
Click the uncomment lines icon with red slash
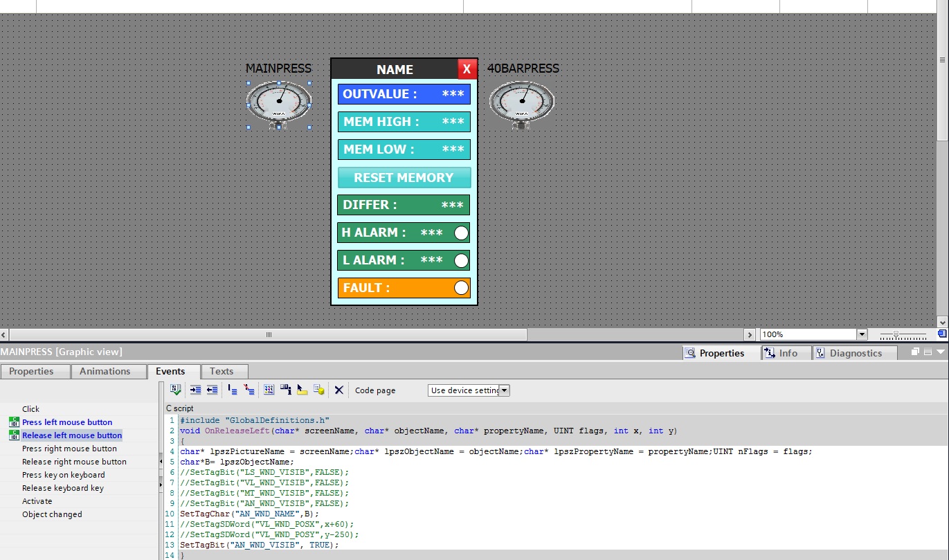[x=249, y=390]
